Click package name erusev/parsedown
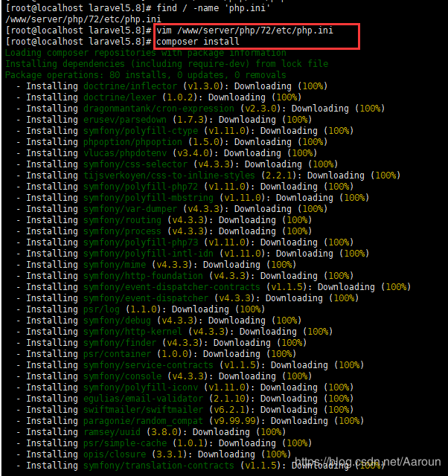448x476 pixels. coord(125,119)
